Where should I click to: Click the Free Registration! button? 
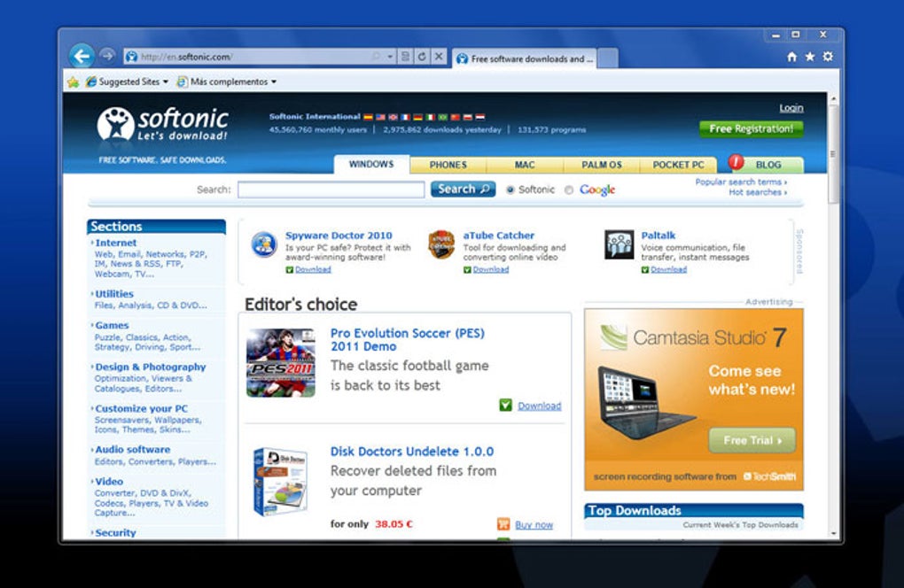tap(752, 129)
